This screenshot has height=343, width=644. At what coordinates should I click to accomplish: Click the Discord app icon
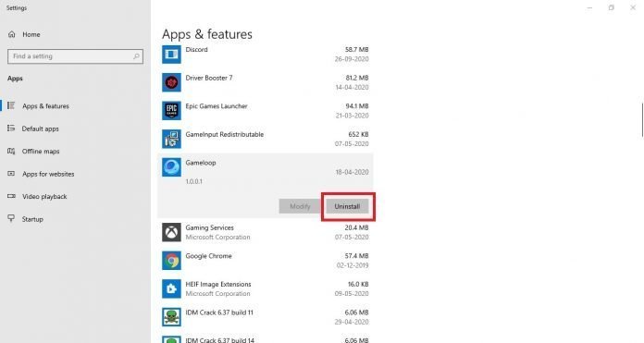(171, 55)
